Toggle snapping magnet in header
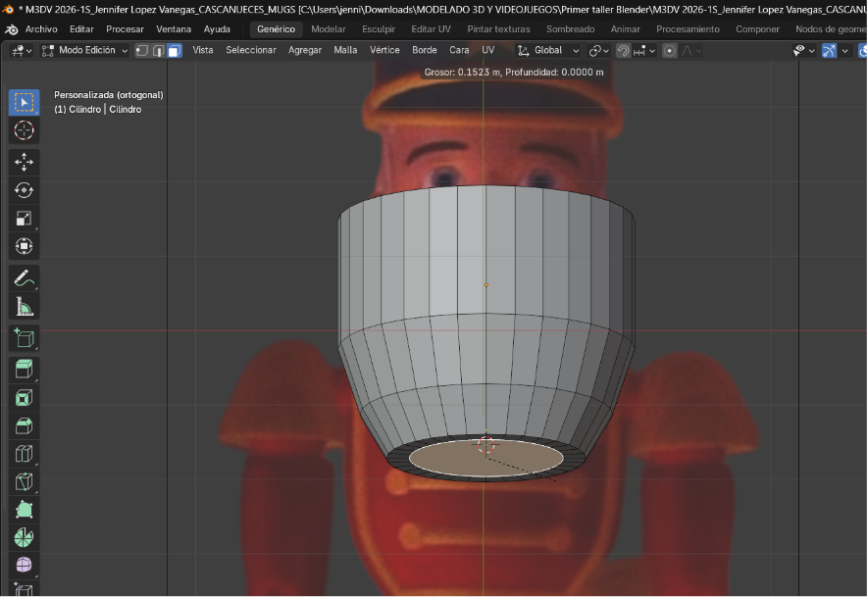 (x=624, y=50)
